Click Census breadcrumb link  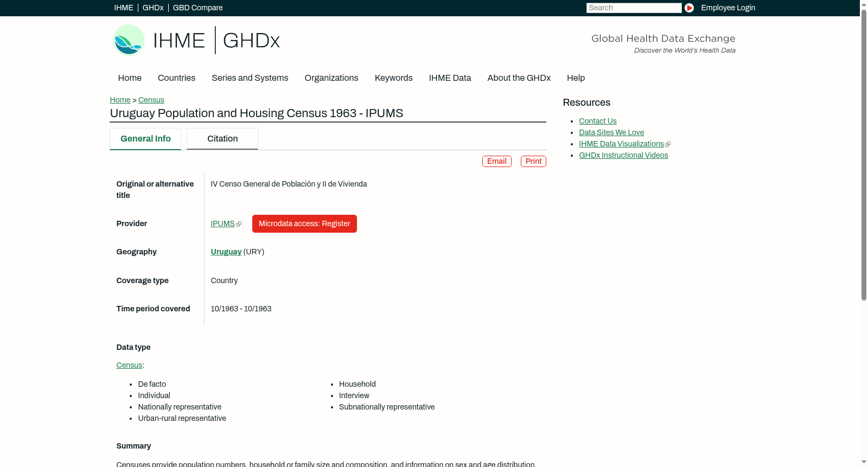coord(151,100)
